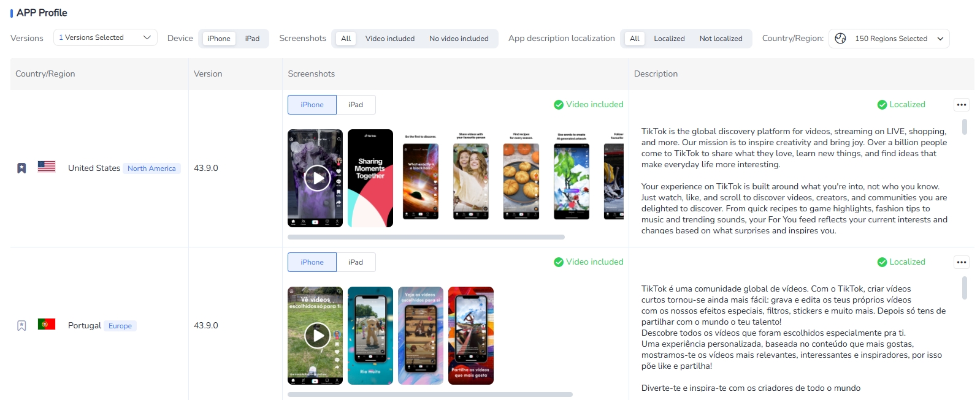Click the Portugal Localized checkmark icon
Viewport: 980px width, 400px height.
point(882,262)
